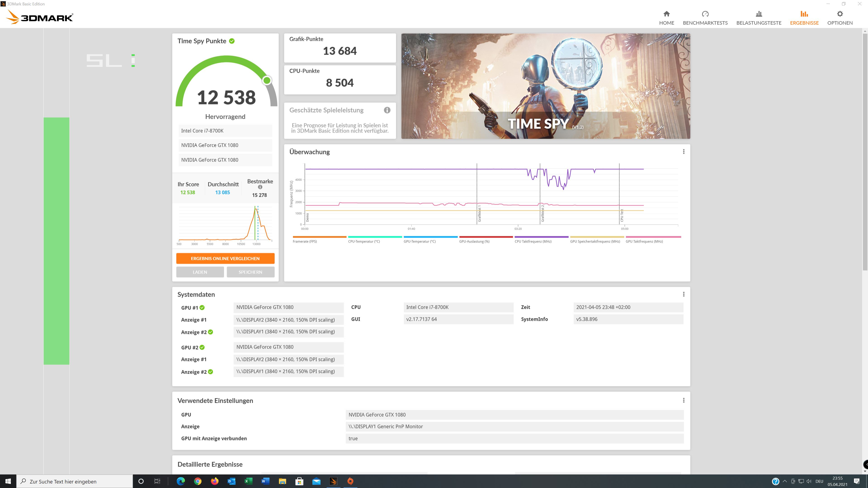Click info icon next to Geschätzte Spieleleistung

click(387, 110)
